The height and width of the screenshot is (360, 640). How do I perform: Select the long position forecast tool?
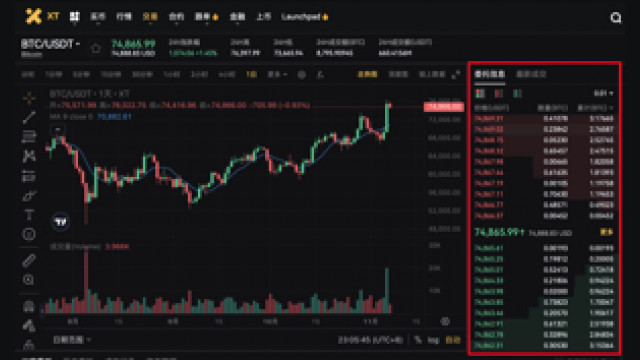(x=29, y=176)
